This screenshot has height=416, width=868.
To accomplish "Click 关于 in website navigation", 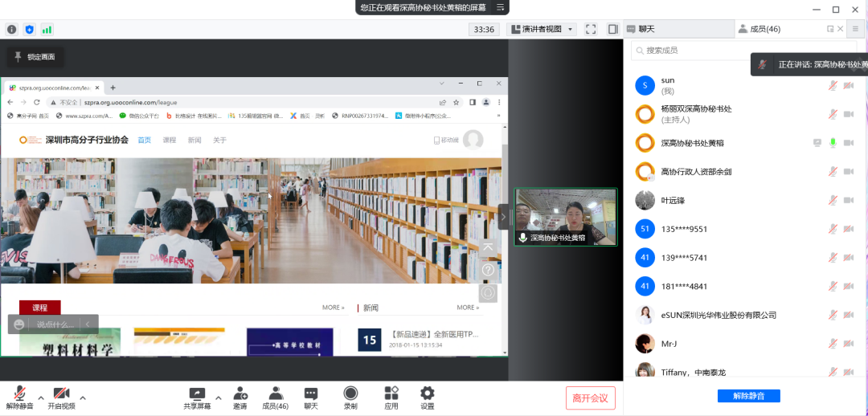I will 219,141.
